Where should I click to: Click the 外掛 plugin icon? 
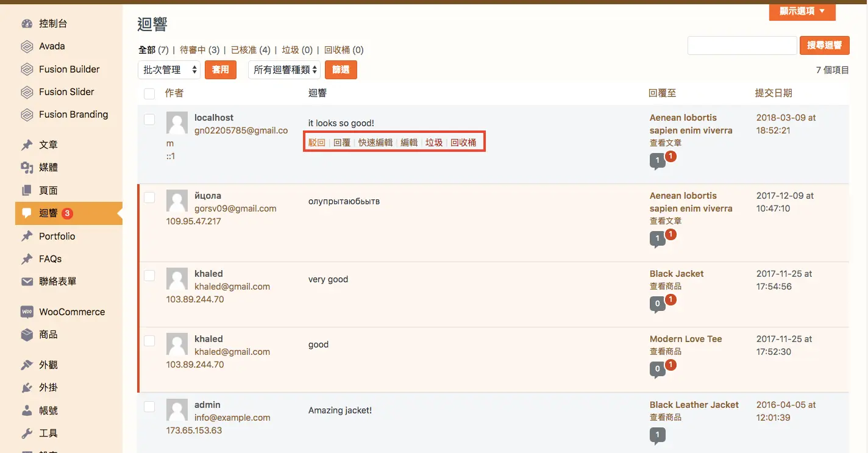pos(27,388)
